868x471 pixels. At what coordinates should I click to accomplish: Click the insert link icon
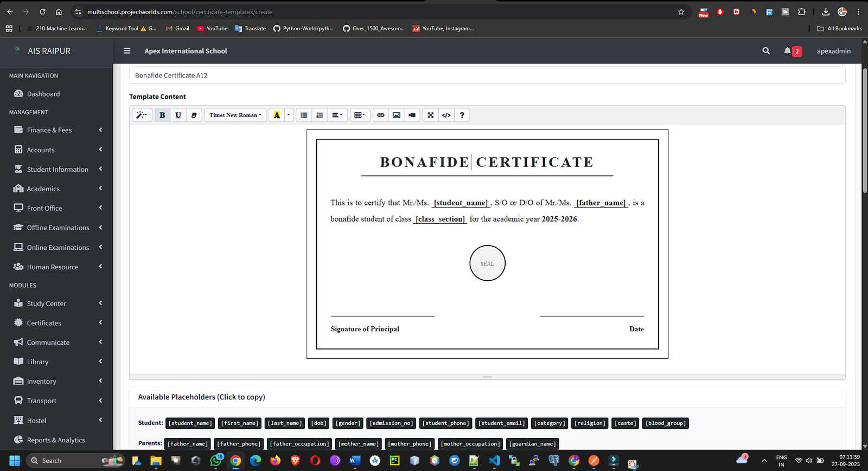(381, 115)
